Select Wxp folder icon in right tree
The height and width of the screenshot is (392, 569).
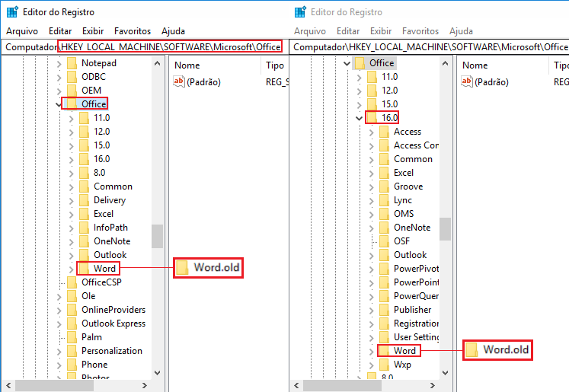pyautogui.click(x=384, y=365)
